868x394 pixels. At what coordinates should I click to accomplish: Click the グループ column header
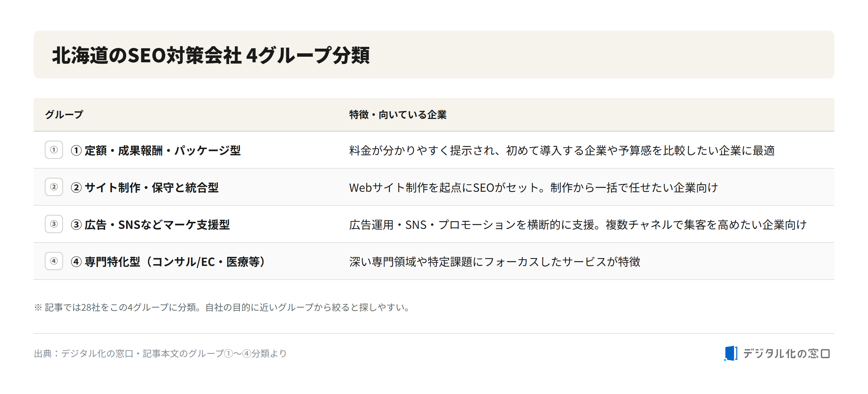coord(64,114)
